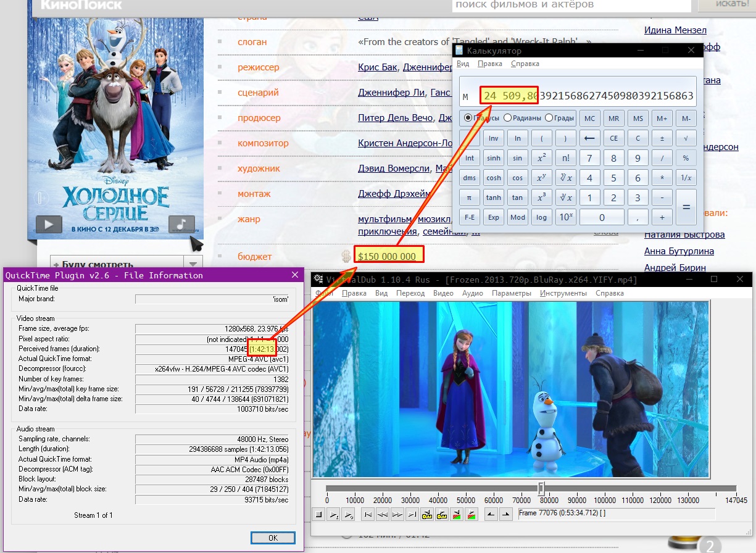
Task: Stop playback in VirtualDub
Action: [318, 514]
